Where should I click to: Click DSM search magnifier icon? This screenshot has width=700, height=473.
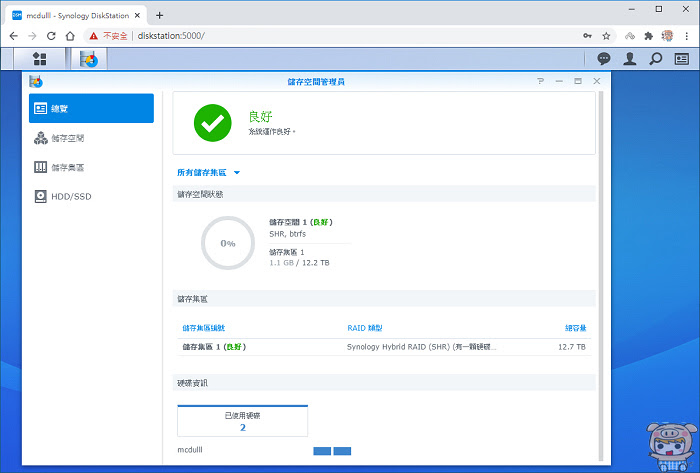(655, 58)
